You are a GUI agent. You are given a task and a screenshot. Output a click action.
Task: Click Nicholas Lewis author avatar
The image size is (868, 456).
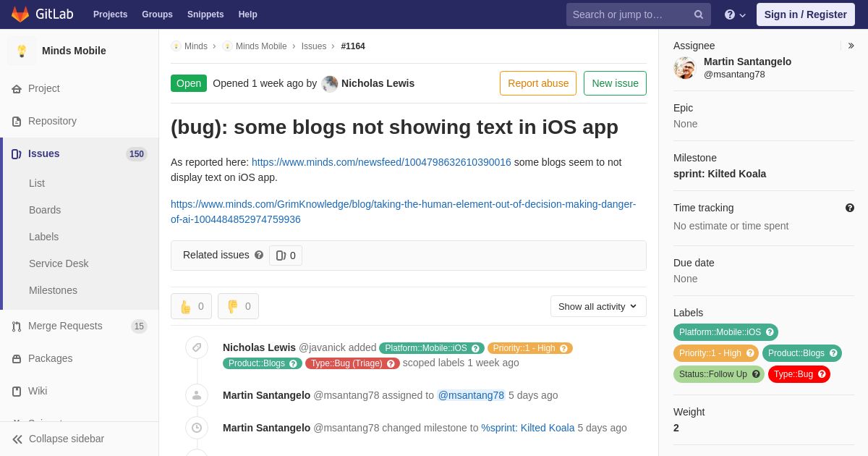point(330,84)
